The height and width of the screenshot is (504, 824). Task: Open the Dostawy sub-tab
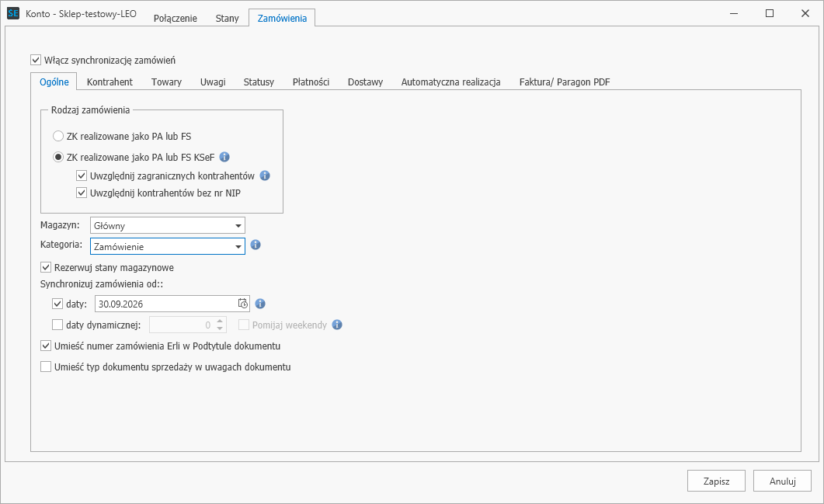(x=365, y=82)
